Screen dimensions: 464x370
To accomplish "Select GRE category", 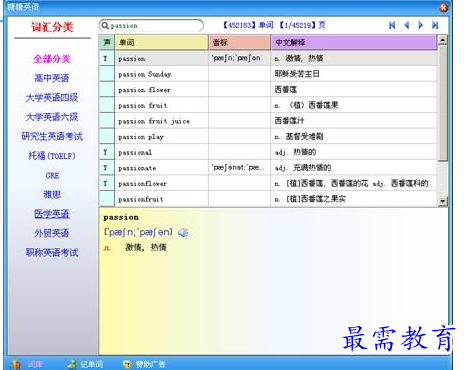I will pos(52,175).
